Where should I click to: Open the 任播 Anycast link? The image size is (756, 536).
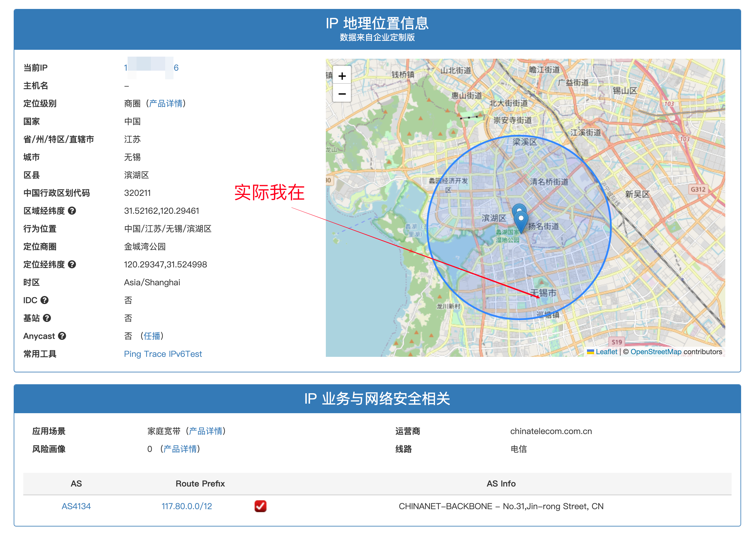152,336
